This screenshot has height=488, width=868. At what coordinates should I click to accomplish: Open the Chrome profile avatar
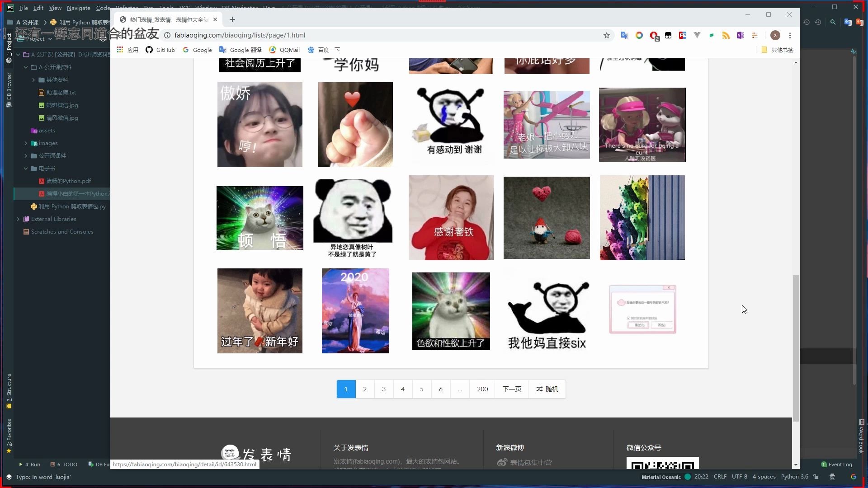pos(775,35)
